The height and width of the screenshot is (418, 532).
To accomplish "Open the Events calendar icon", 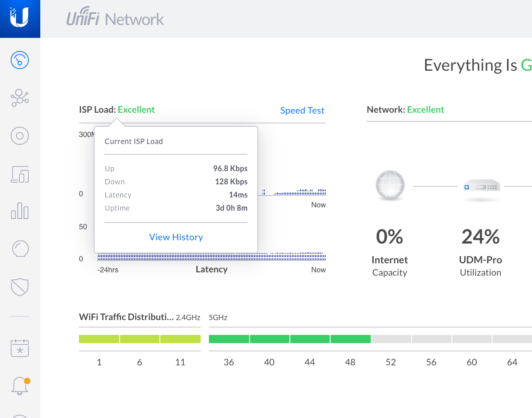I will click(20, 348).
